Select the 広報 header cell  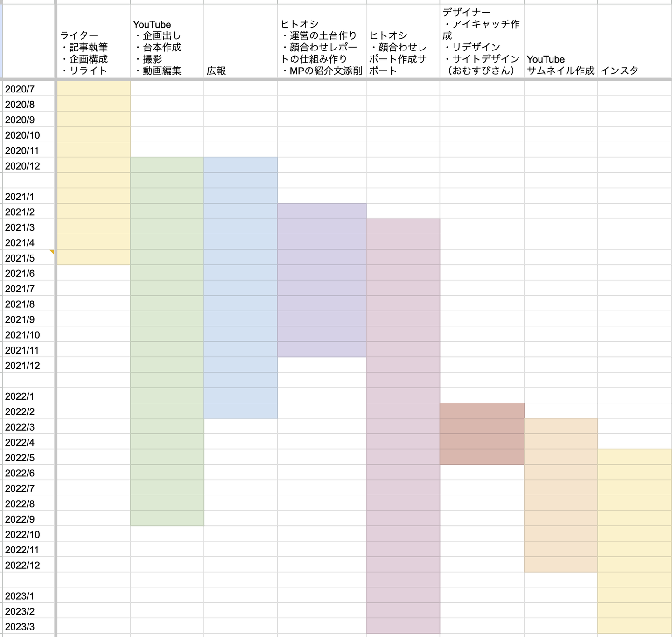click(241, 41)
